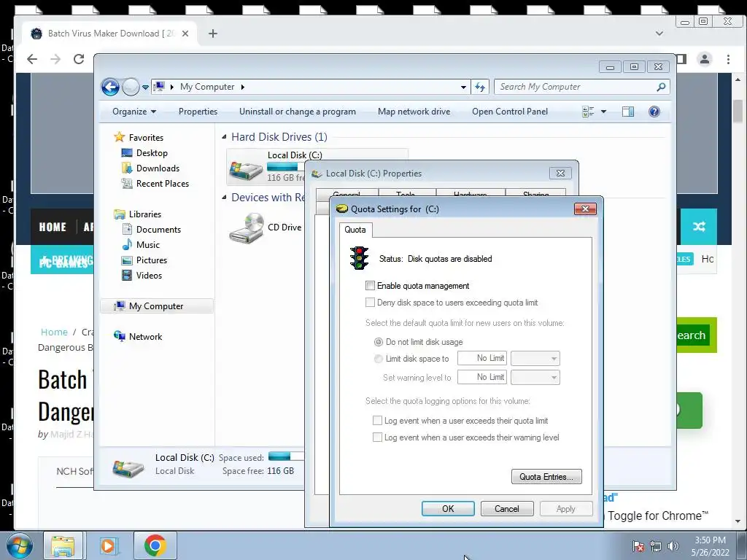Image resolution: width=747 pixels, height=560 pixels.
Task: Select the Batch Virus Maker Chrome tab
Action: [109, 34]
